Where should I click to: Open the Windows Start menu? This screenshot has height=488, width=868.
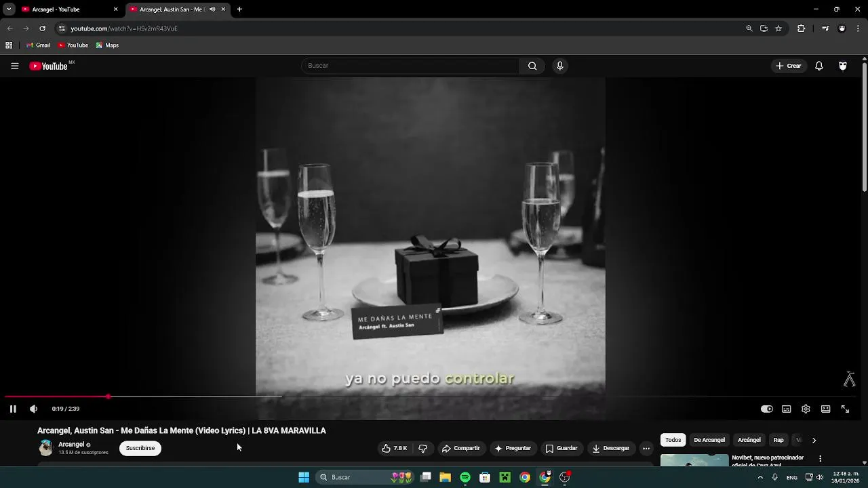pos(304,477)
